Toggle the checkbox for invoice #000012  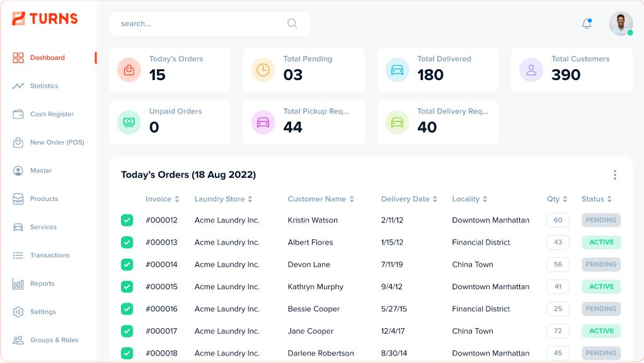click(x=126, y=220)
